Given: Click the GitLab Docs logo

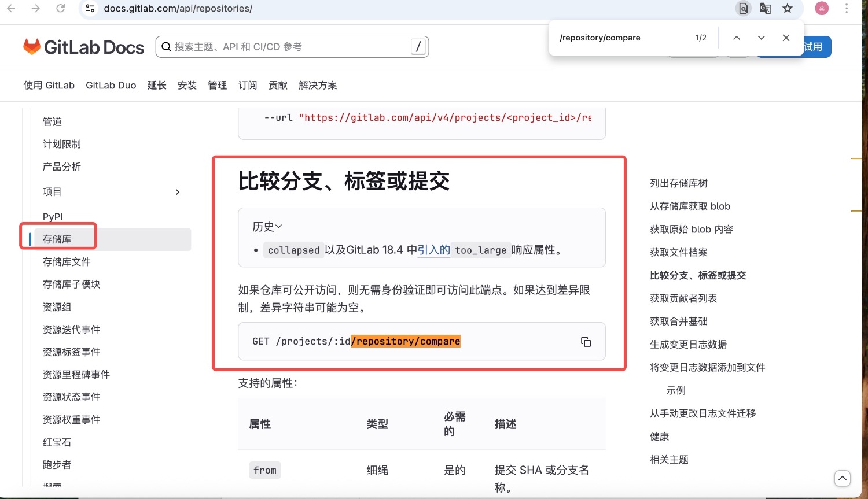Looking at the screenshot, I should pyautogui.click(x=83, y=47).
